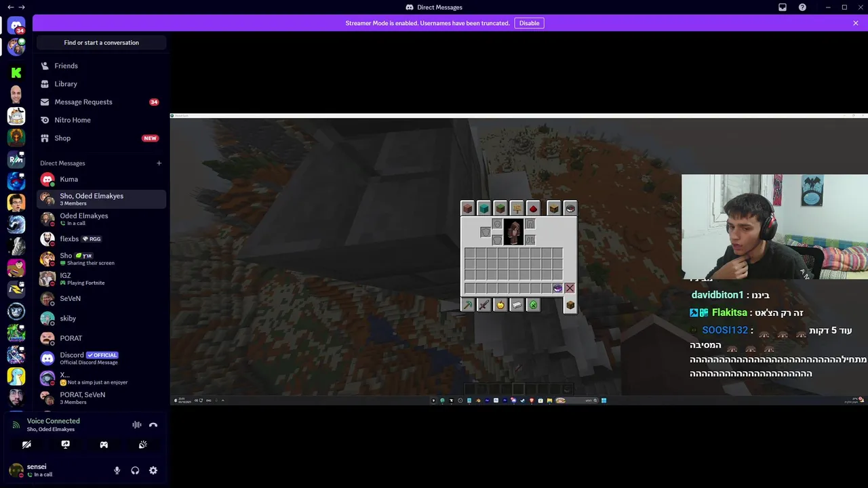Click the shared Minecraft screen stream
This screenshot has width=868, height=488.
(519, 260)
